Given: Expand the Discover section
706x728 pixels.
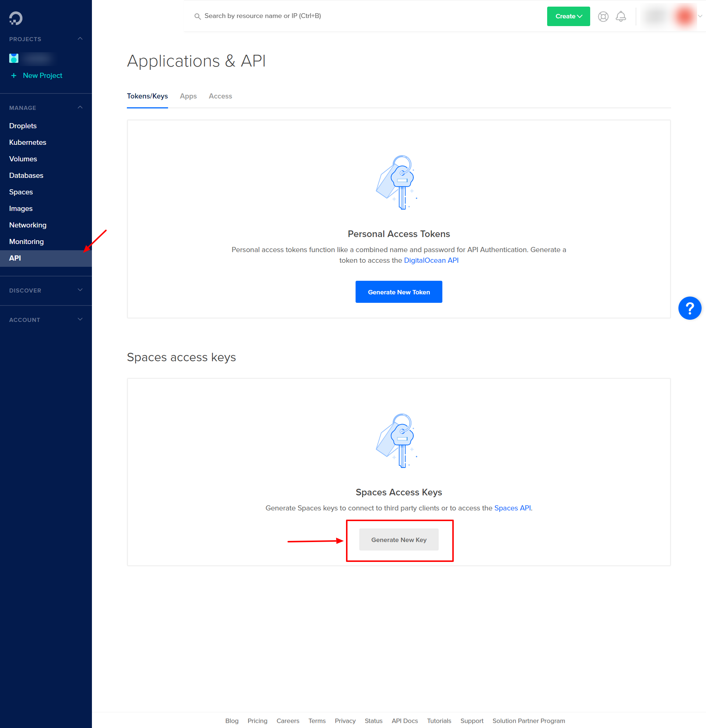Looking at the screenshot, I should point(80,290).
